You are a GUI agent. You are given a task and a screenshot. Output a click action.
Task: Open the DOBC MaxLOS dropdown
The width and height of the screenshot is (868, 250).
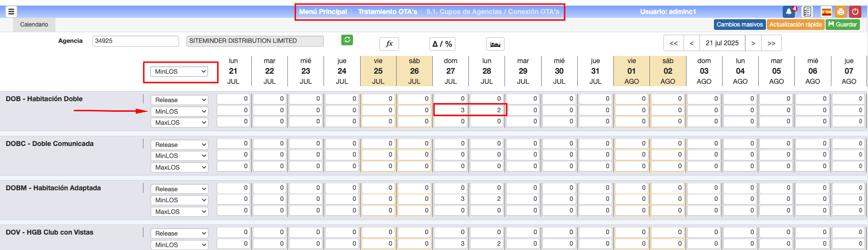tap(180, 167)
